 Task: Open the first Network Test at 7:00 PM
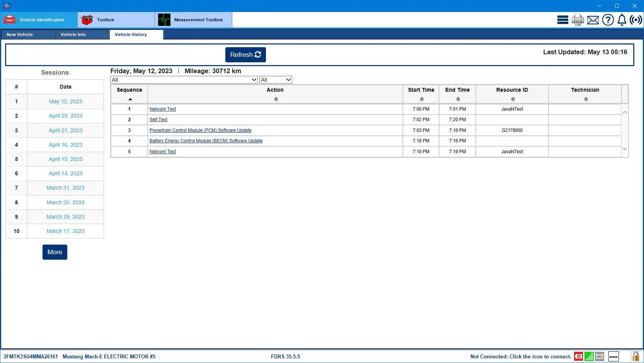pos(163,109)
